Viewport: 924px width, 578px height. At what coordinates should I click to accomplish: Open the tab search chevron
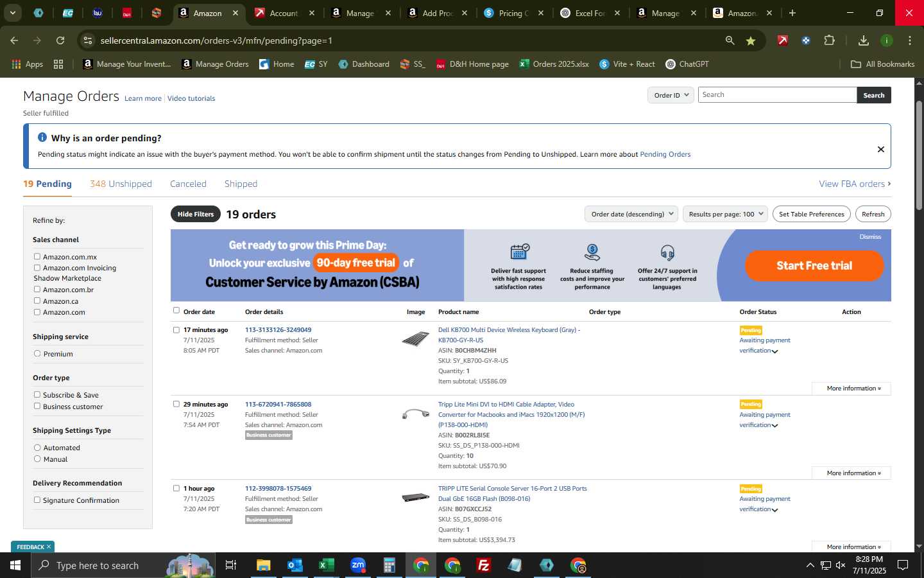point(12,13)
